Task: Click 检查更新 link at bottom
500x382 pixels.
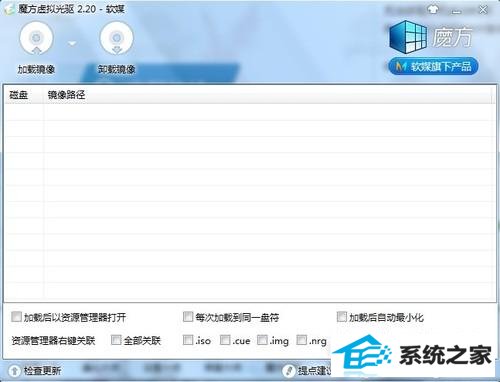Action: pos(42,370)
